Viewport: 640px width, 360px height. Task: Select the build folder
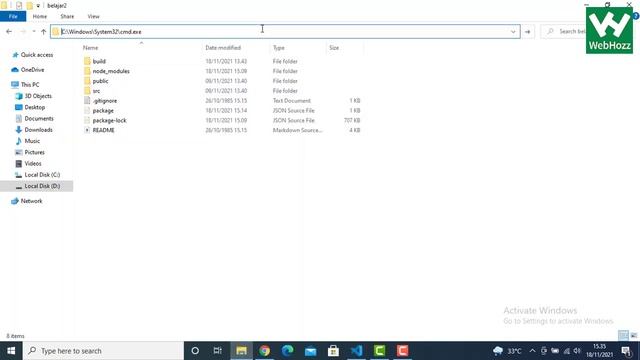click(99, 61)
